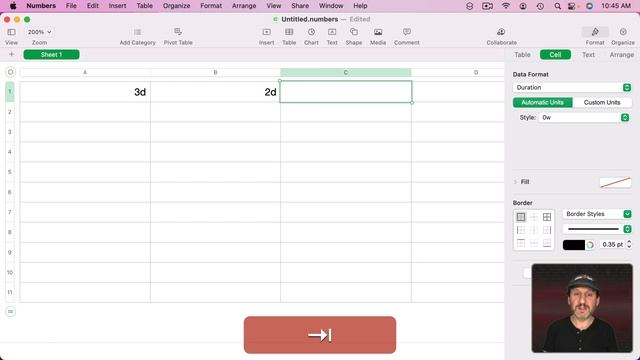Open the Style 0w dropdown
Screen dimensions: 640x360
pyautogui.click(x=584, y=118)
